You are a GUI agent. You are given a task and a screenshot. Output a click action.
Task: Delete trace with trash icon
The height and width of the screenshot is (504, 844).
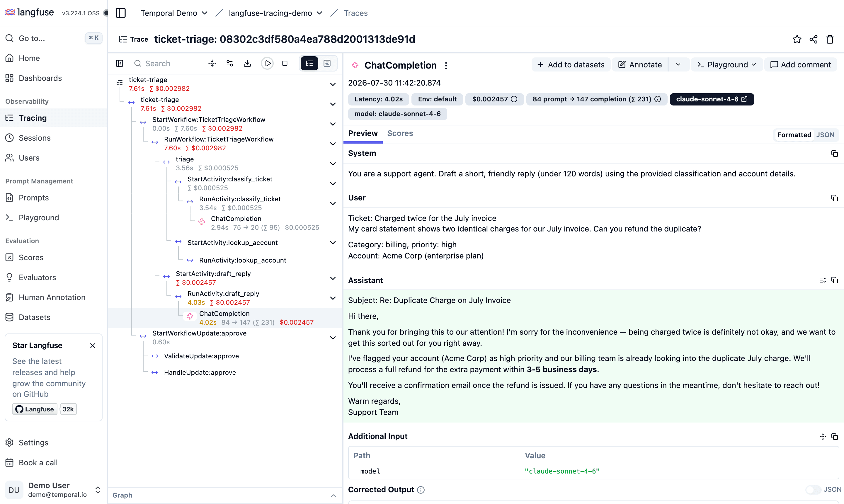click(x=830, y=39)
